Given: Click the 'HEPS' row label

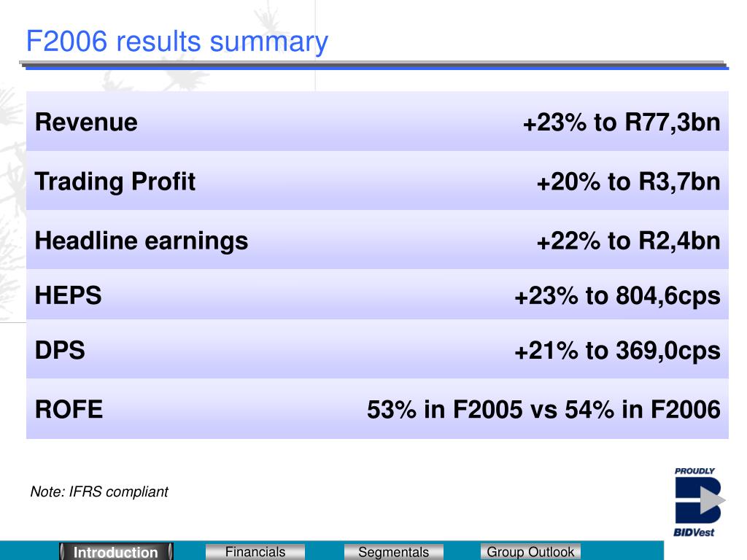Looking at the screenshot, I should point(68,295).
